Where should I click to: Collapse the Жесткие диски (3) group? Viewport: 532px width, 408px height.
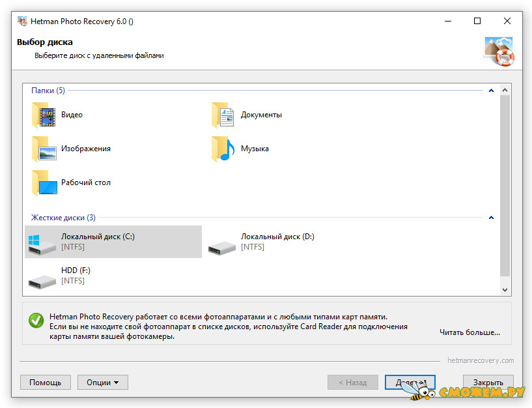(491, 218)
